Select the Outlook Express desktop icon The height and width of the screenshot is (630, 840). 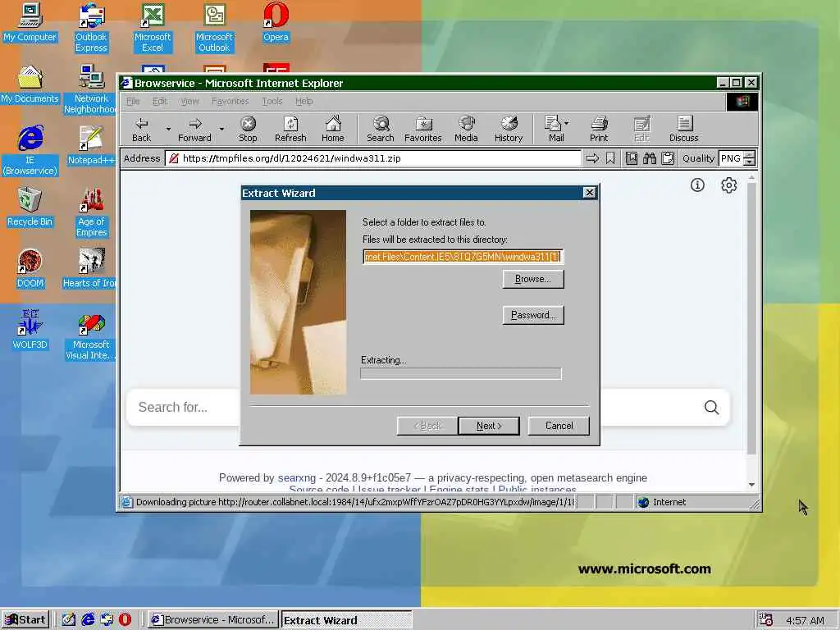point(91,28)
